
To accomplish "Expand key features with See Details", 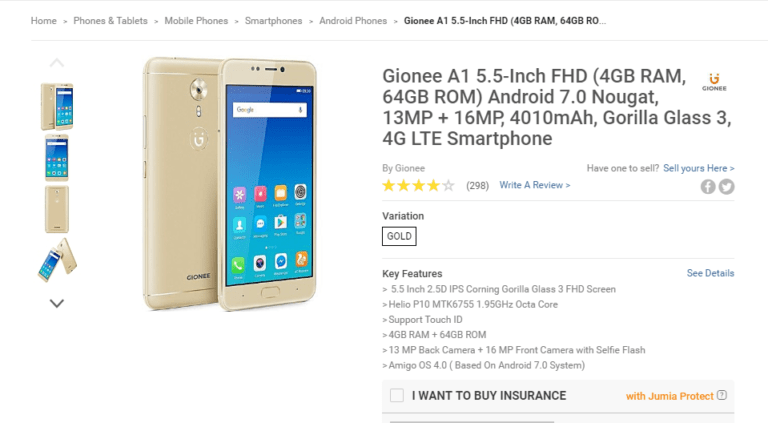I will [710, 273].
